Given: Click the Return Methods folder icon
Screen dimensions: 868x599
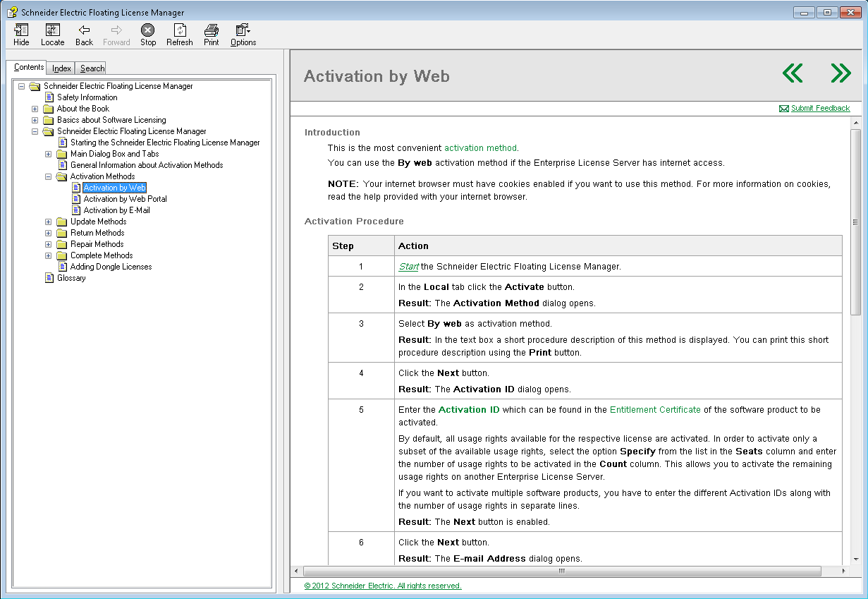Looking at the screenshot, I should [x=61, y=233].
